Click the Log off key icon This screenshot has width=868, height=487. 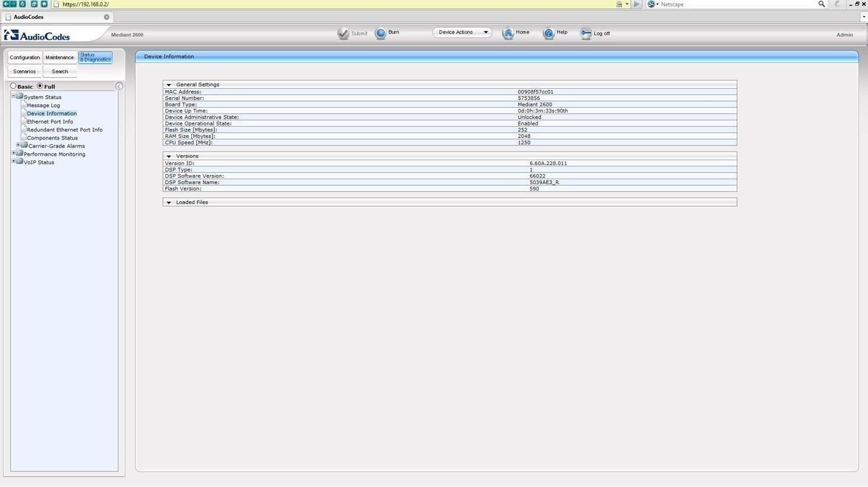[x=586, y=33]
